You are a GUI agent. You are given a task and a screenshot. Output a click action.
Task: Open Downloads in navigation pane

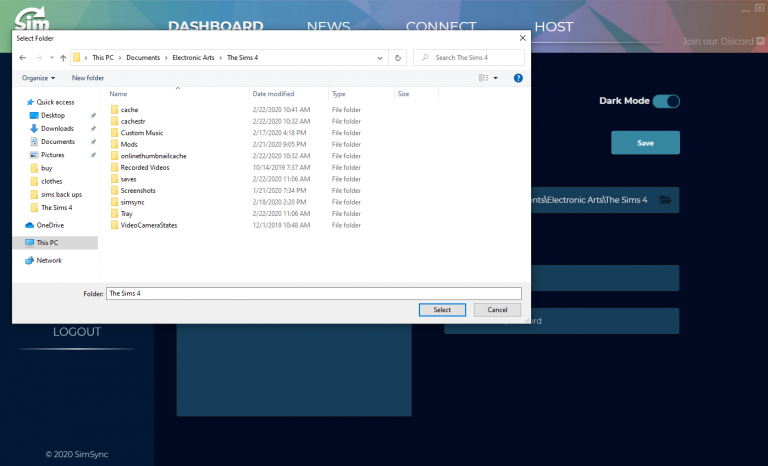pos(57,128)
